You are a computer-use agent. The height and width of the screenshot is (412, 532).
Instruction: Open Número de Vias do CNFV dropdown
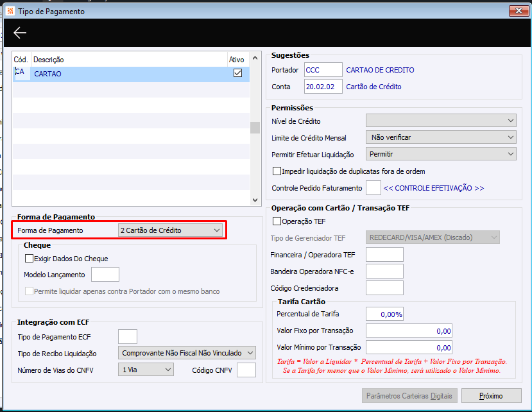(146, 370)
